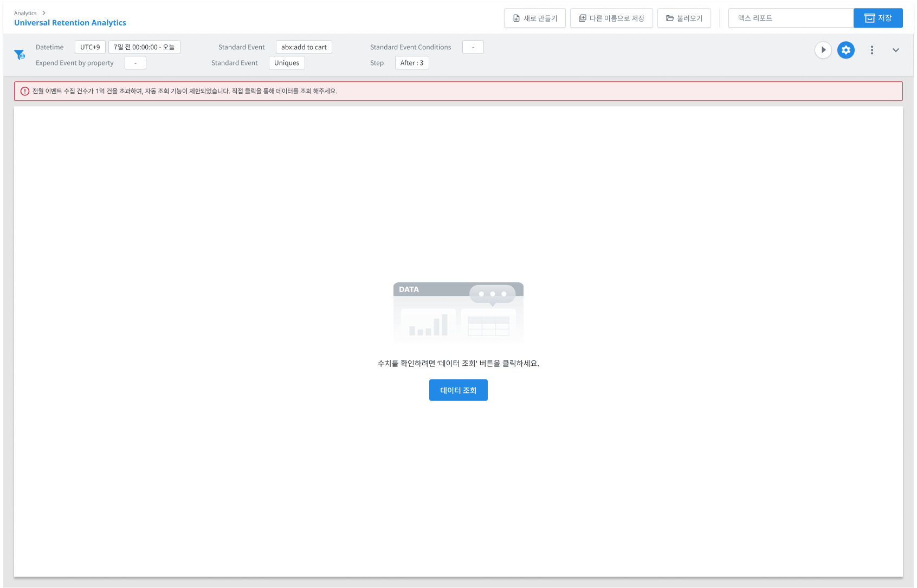The height and width of the screenshot is (588, 917).
Task: Select the abx:add to cart event dropdown
Action: (x=303, y=47)
